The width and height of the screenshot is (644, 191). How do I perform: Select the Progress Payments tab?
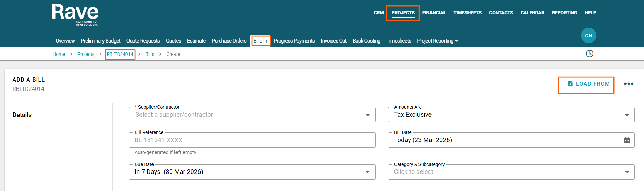point(294,41)
